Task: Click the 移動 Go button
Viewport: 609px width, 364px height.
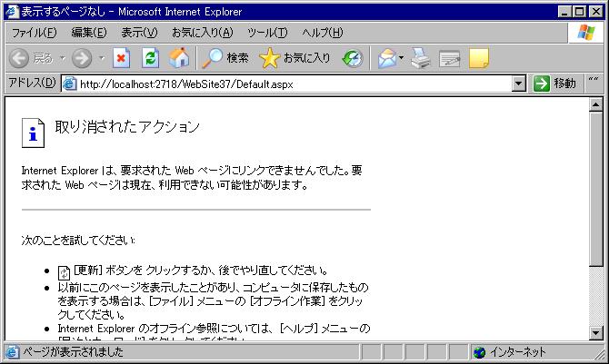Action: click(554, 84)
